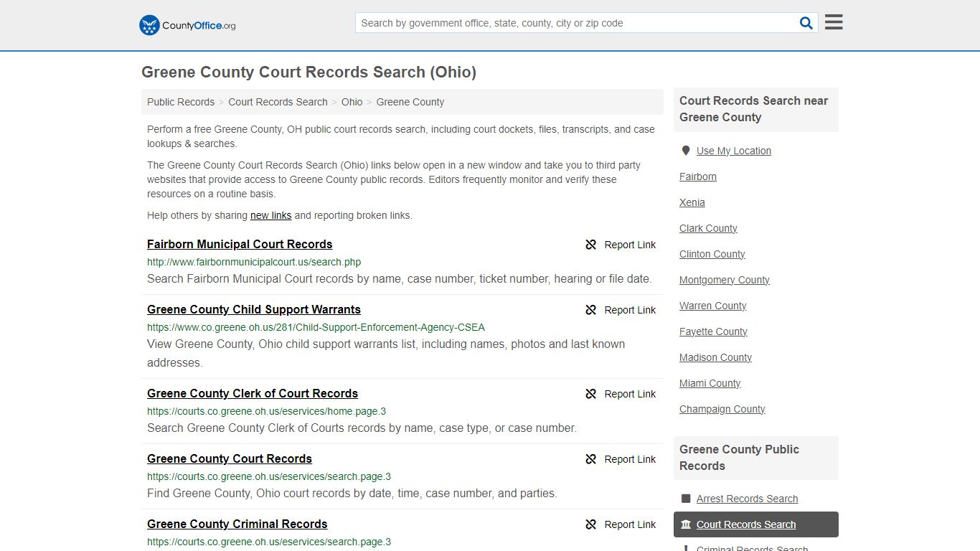The image size is (980, 551).
Task: Go to Greene County breadcrumb
Action: point(410,102)
